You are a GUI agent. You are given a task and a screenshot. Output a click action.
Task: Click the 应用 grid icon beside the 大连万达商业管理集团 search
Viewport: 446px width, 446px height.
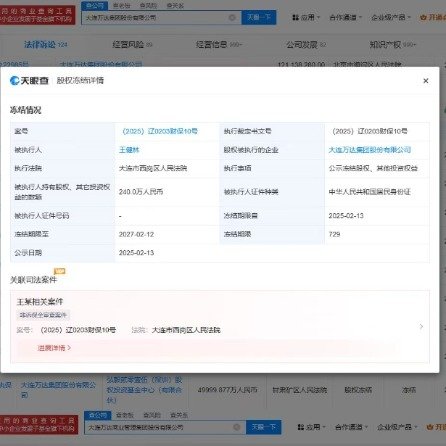[x=300, y=427]
